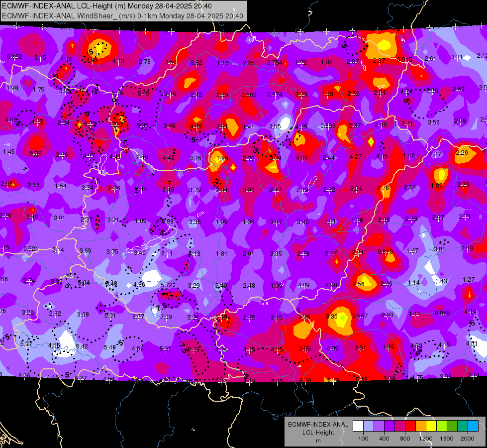The image size is (487, 448).
Task: Click the 2000 legend scale label
Action: tap(468, 439)
